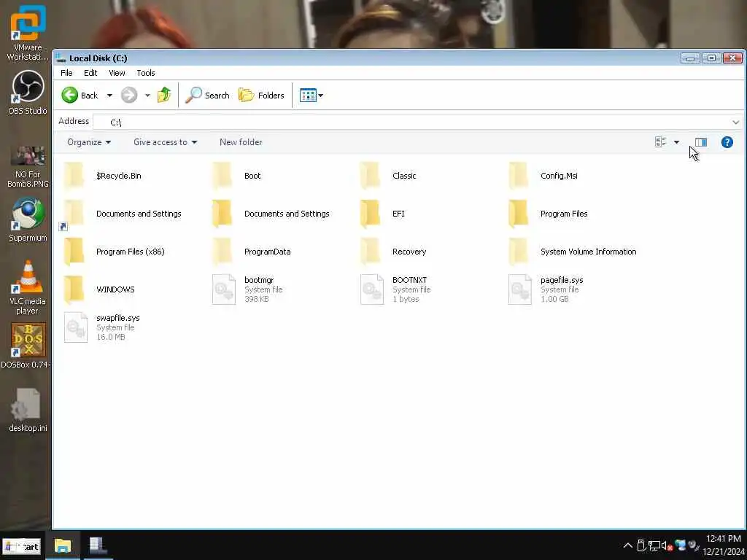Click the USB safely remove tray icon

641,545
